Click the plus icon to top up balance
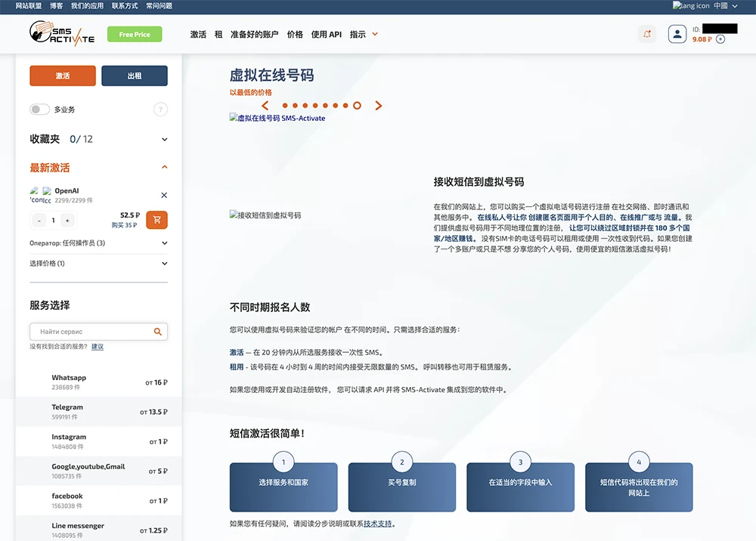756x541 pixels. (720, 39)
